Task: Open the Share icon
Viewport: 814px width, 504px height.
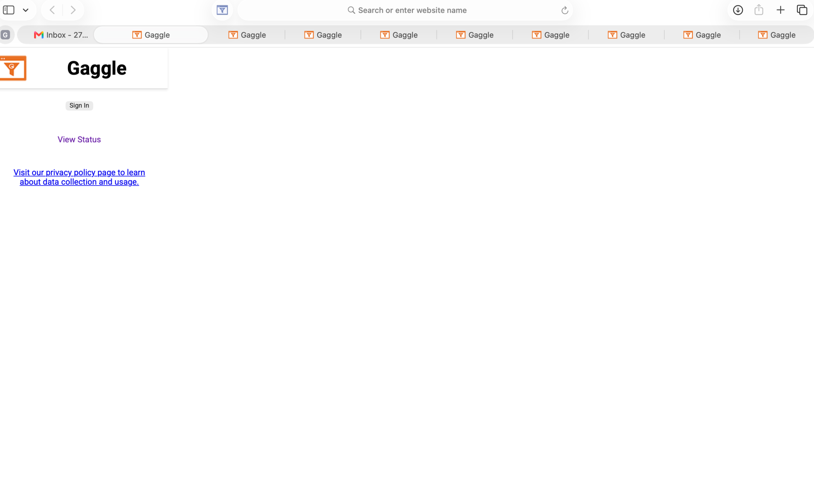Action: pos(759,10)
